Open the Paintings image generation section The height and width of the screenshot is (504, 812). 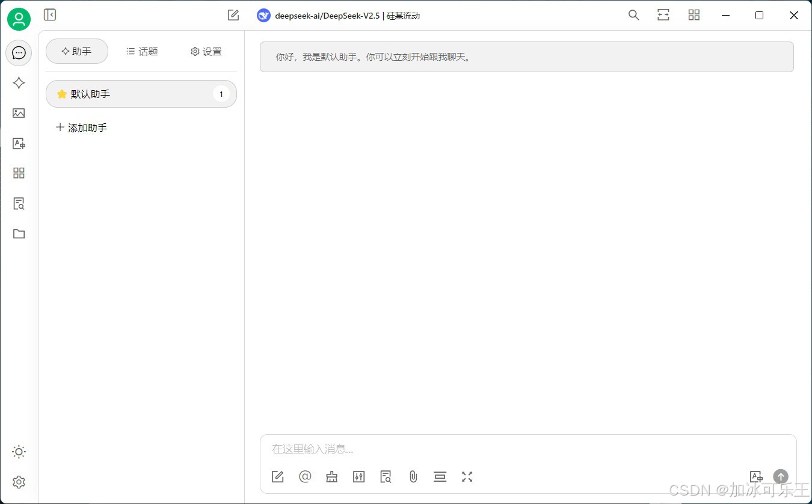[19, 113]
